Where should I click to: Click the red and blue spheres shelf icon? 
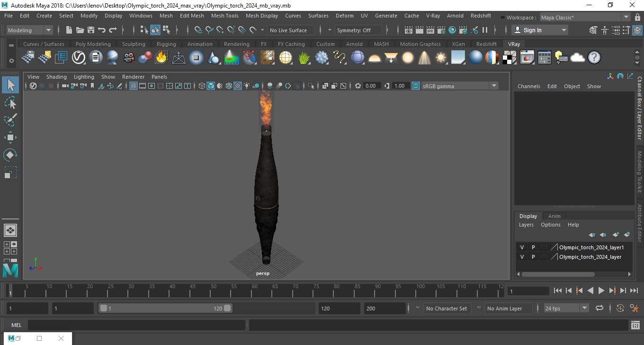pyautogui.click(x=145, y=58)
